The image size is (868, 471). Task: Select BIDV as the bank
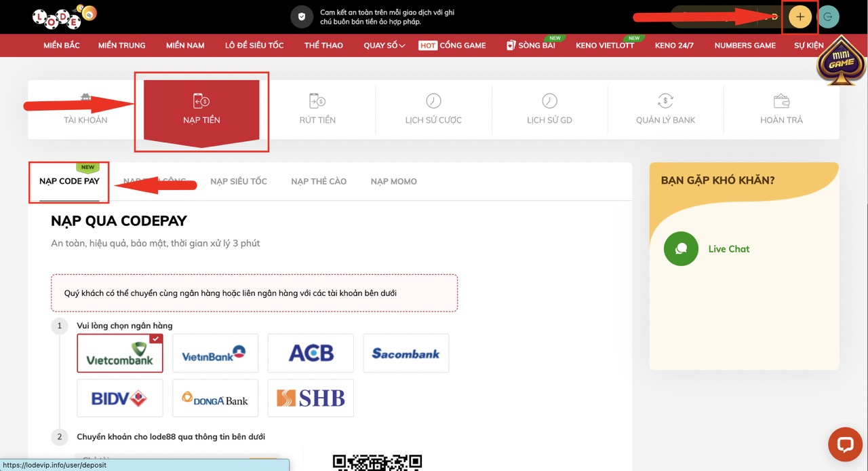[120, 398]
